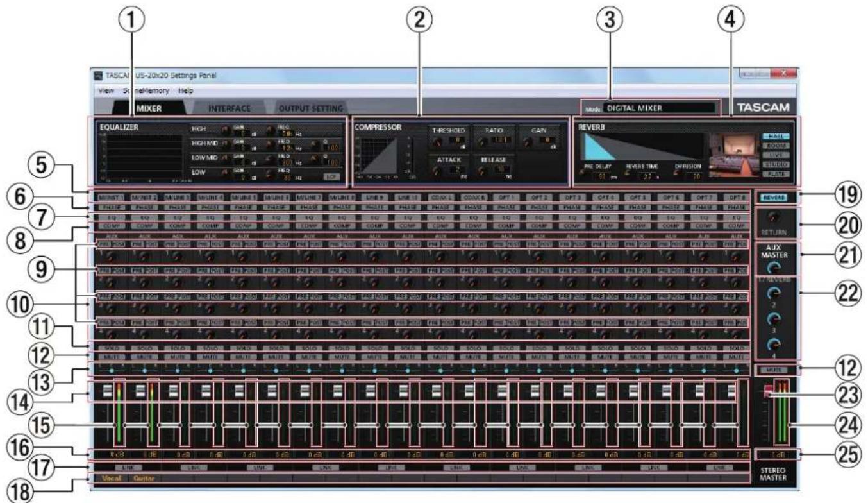Click the compressor GAIN knob
Image resolution: width=868 pixels, height=503 pixels.
pyautogui.click(x=528, y=142)
